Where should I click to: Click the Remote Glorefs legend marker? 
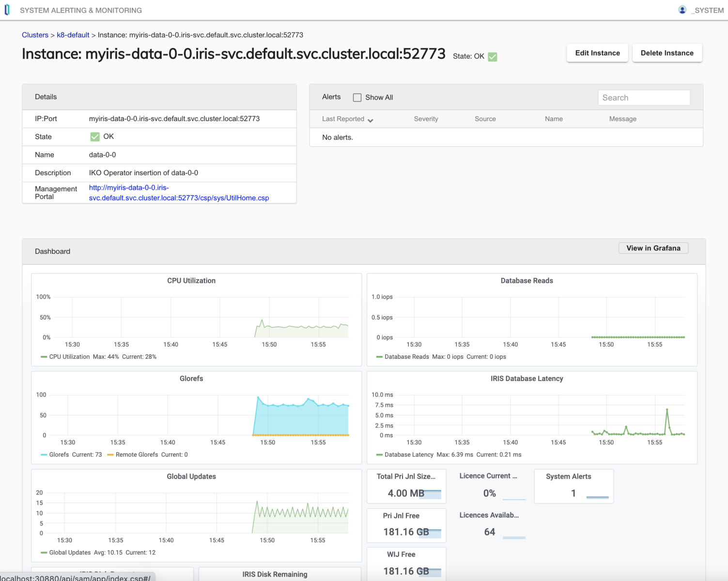[110, 455]
